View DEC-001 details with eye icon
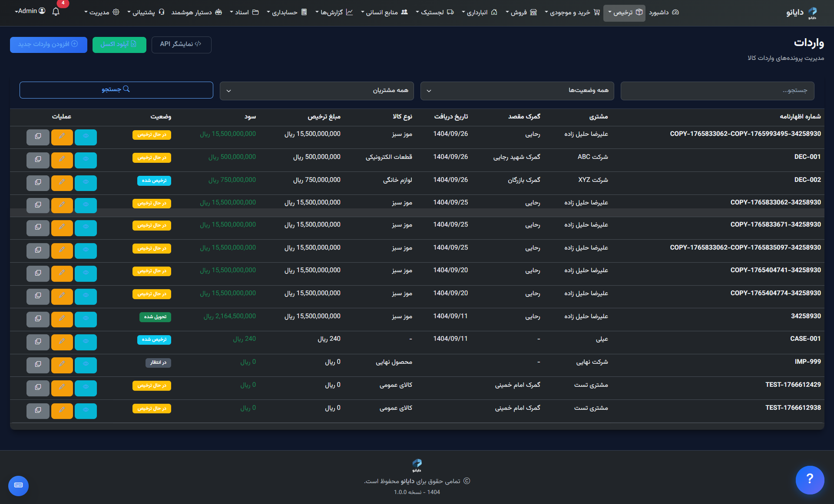 coord(86,159)
